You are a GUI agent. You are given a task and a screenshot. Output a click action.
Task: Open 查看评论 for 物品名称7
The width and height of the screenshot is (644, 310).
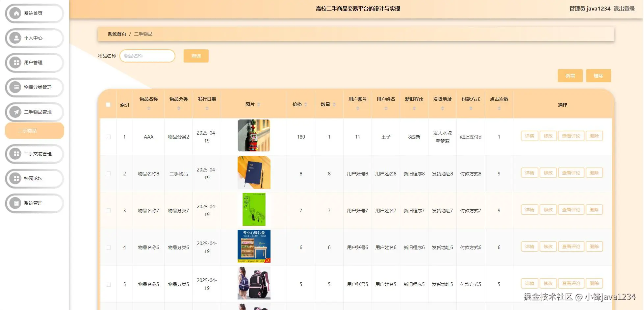(571, 210)
